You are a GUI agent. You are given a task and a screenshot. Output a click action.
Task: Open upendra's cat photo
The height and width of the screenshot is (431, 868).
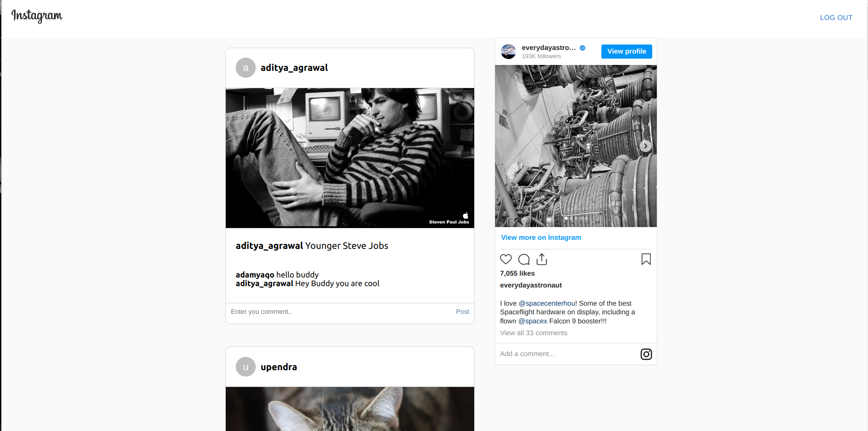click(350, 409)
